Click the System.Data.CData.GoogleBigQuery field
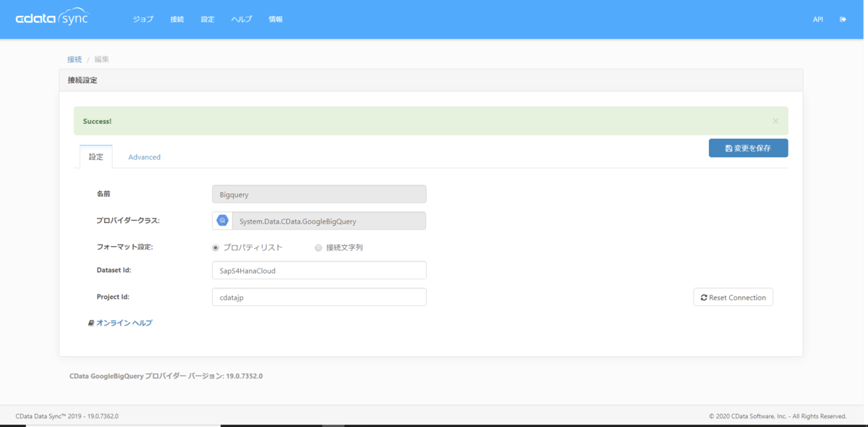 coord(328,221)
